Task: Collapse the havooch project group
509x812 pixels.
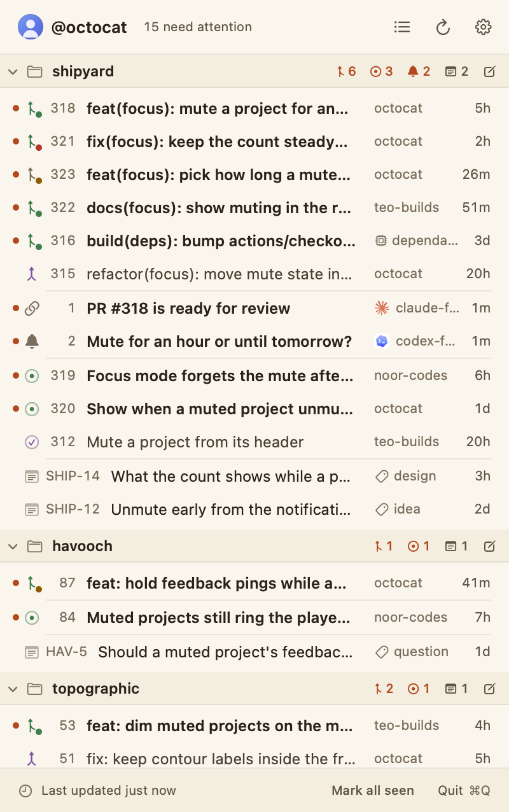Action: (12, 546)
